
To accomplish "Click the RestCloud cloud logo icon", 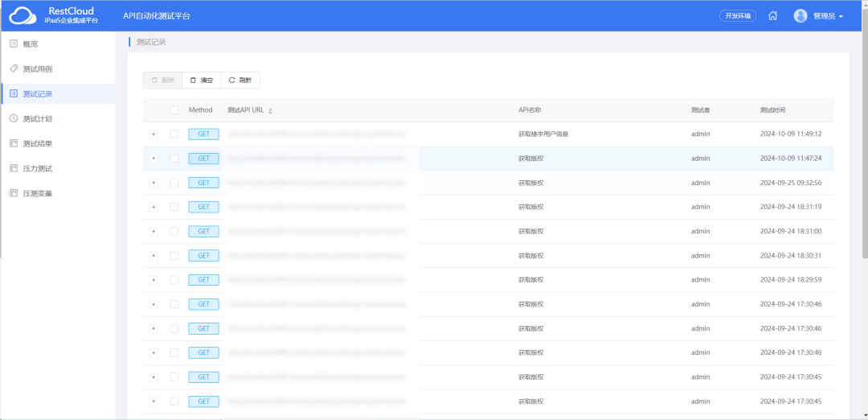I will [23, 15].
